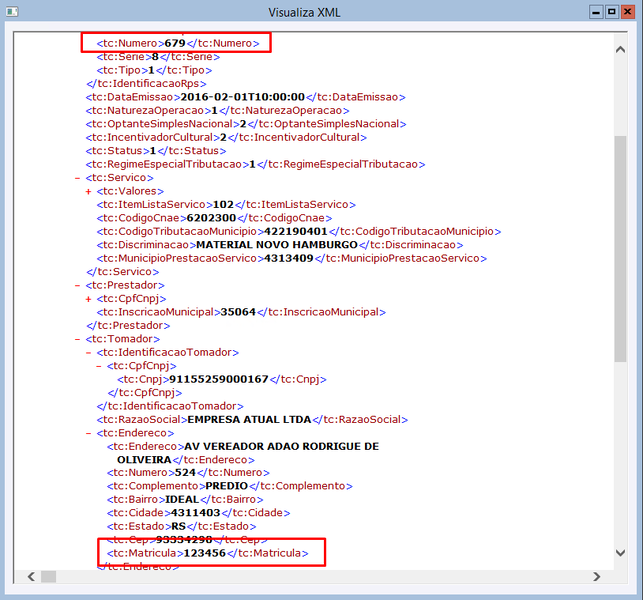Select CodigoCnae value 6202300
This screenshot has height=600, width=643.
tap(212, 218)
